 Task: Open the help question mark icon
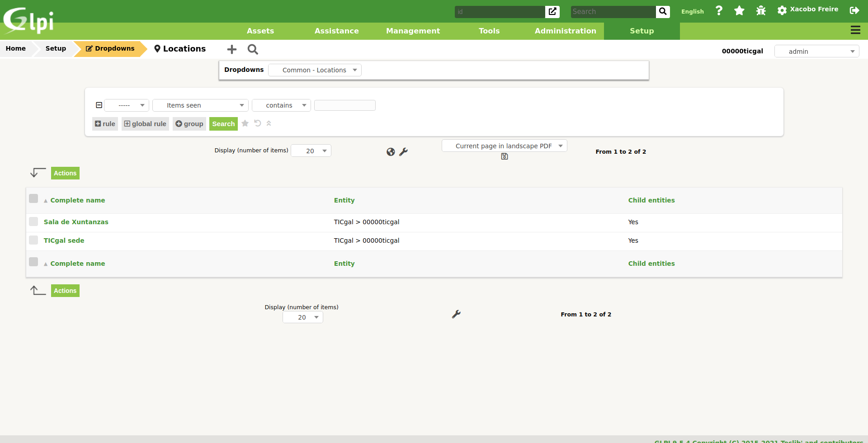point(719,10)
